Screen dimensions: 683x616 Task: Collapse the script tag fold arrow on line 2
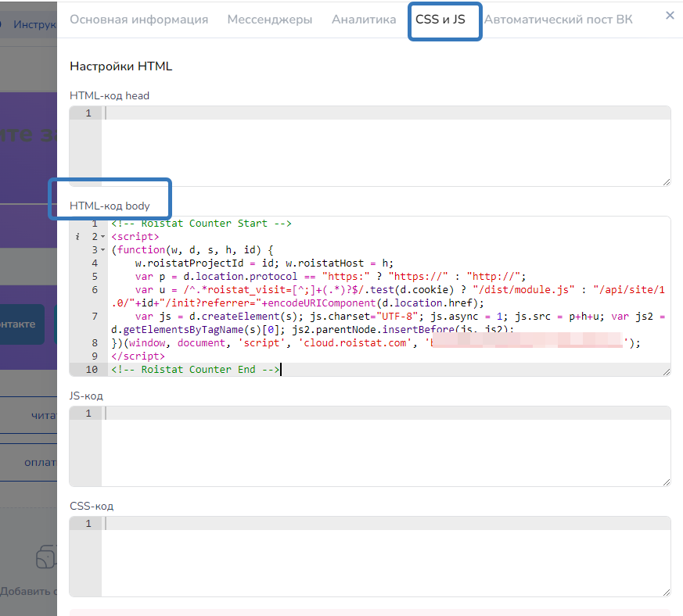click(102, 236)
